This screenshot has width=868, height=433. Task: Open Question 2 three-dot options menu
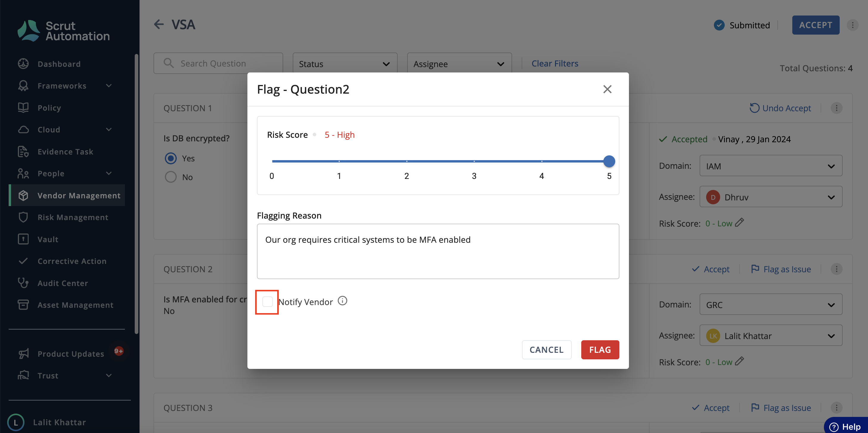point(836,269)
